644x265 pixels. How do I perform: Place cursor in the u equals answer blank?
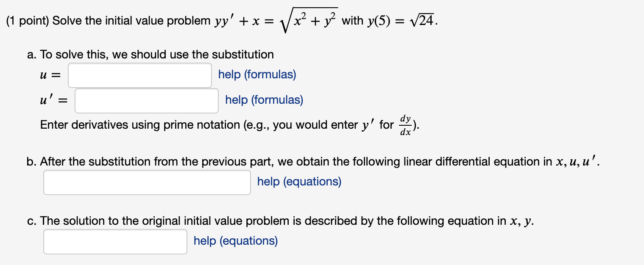(x=140, y=75)
